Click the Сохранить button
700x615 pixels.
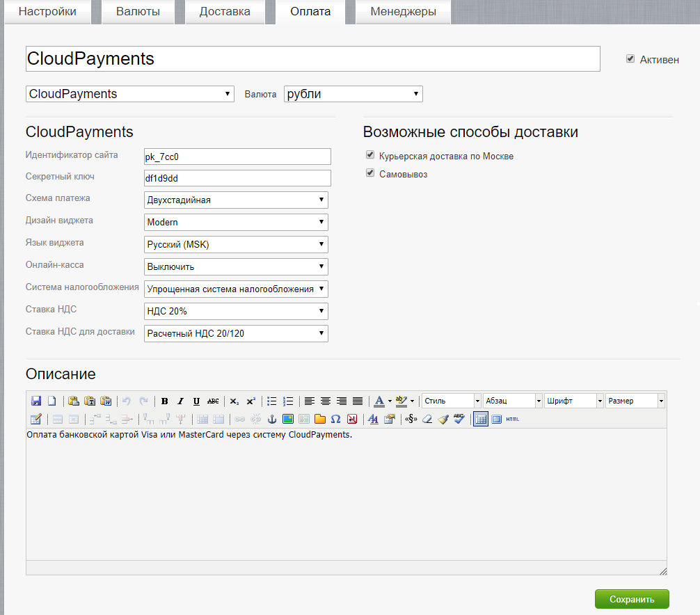point(632,599)
